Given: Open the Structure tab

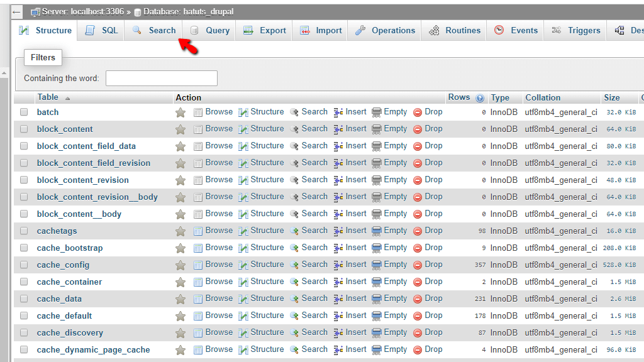Looking at the screenshot, I should pos(45,30).
